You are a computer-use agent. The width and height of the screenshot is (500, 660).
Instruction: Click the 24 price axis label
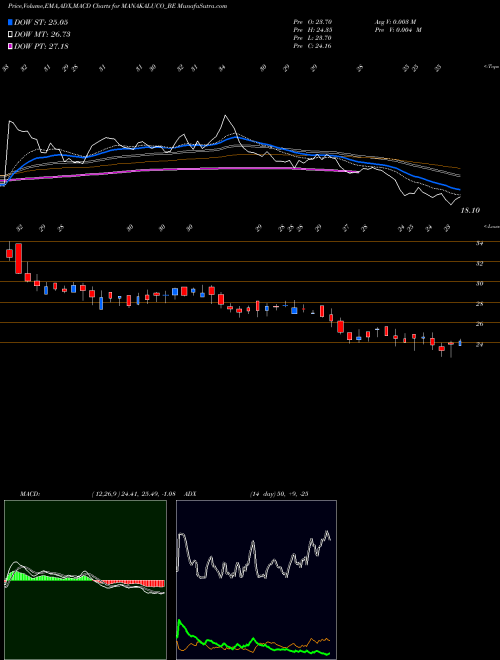[x=479, y=344]
